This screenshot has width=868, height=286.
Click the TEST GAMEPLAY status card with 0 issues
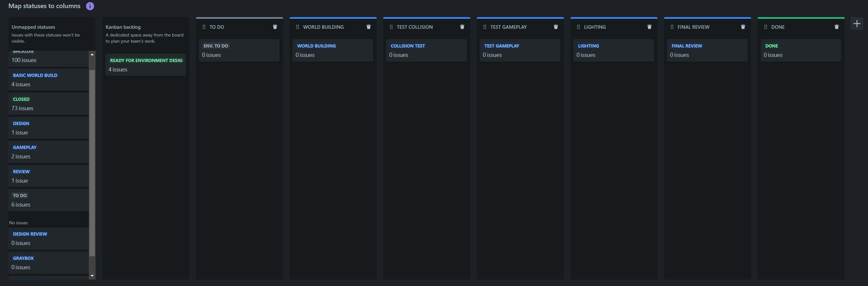click(520, 50)
